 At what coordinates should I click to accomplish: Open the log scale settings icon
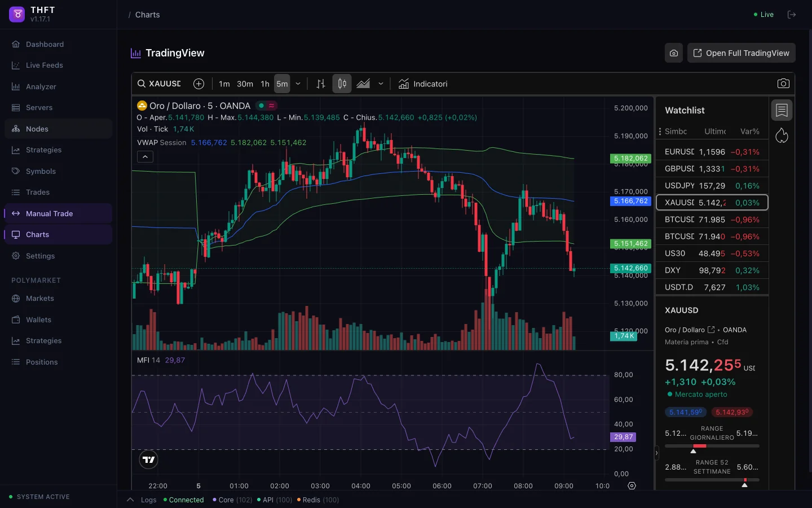tap(632, 486)
